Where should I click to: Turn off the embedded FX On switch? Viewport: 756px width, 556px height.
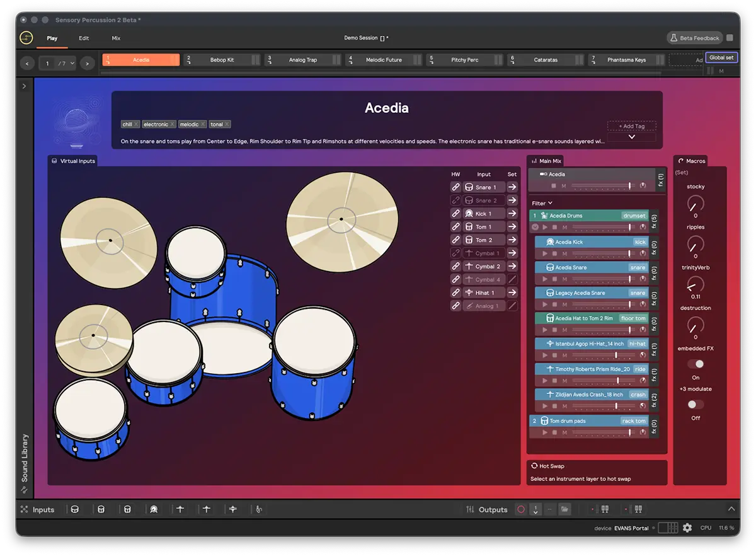[697, 363]
